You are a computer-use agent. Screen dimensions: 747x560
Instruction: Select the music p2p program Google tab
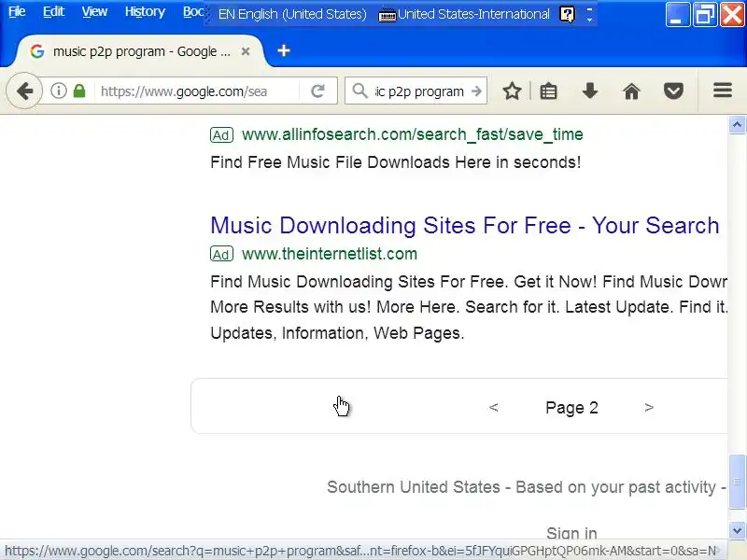pyautogui.click(x=141, y=51)
